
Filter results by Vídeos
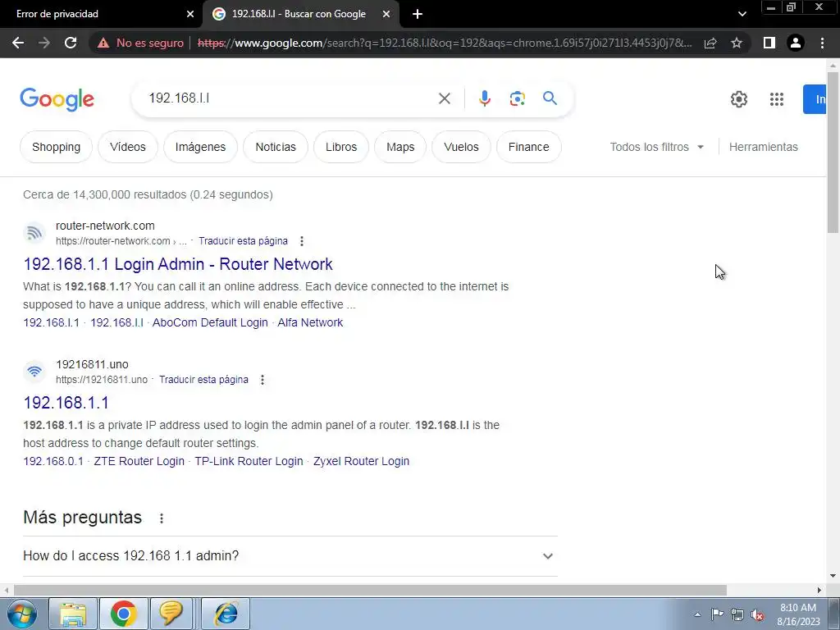[x=127, y=147]
